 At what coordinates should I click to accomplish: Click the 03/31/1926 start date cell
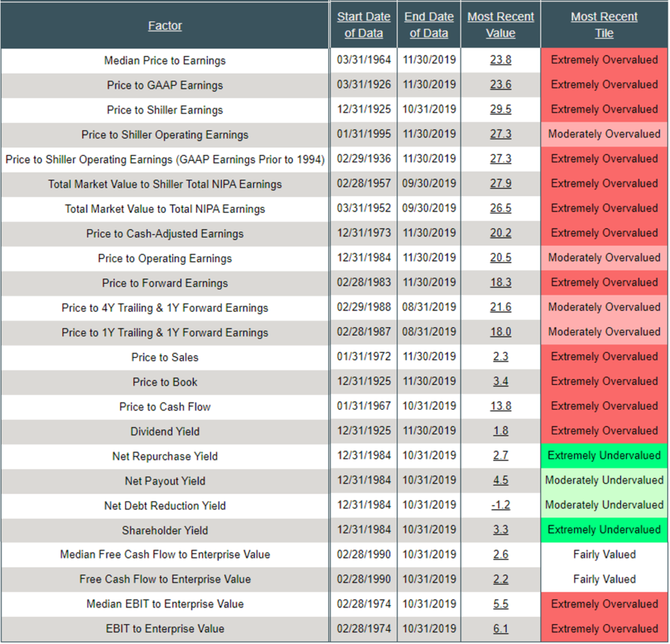[364, 84]
